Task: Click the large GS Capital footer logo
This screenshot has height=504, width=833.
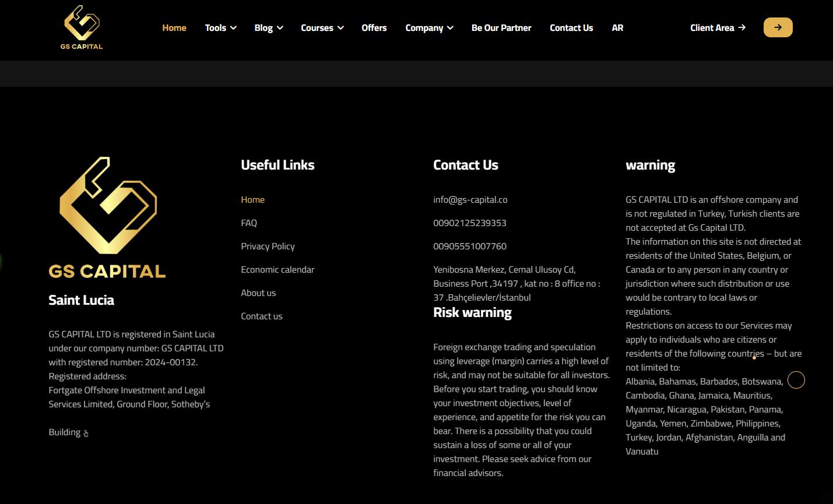Action: (x=107, y=217)
